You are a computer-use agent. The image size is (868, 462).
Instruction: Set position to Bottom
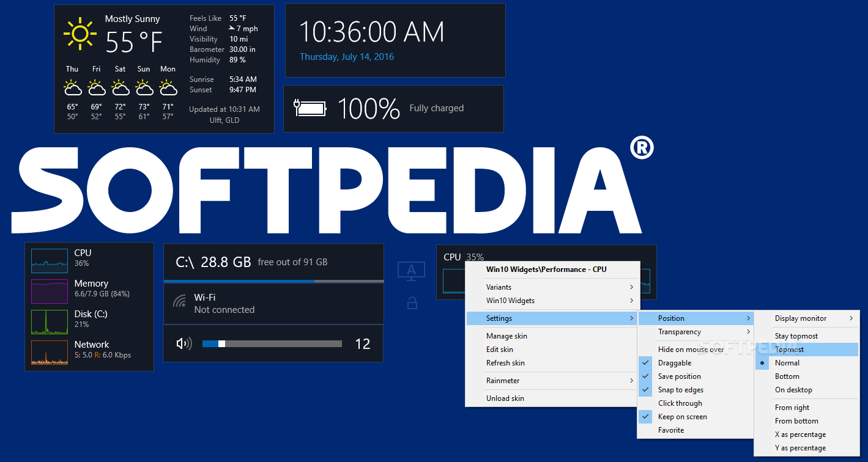pos(807,376)
